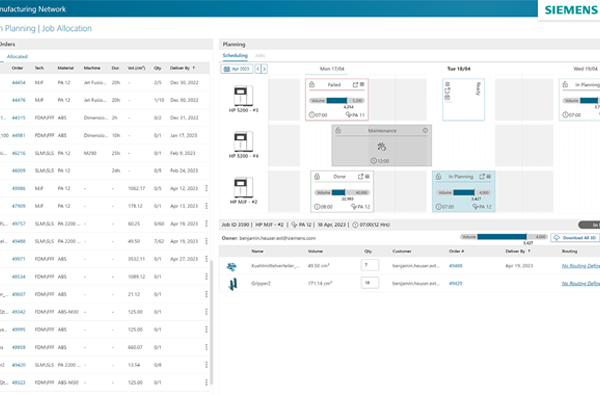Click the Gripper2 part thumbnail
600x395 pixels.
pyautogui.click(x=232, y=284)
